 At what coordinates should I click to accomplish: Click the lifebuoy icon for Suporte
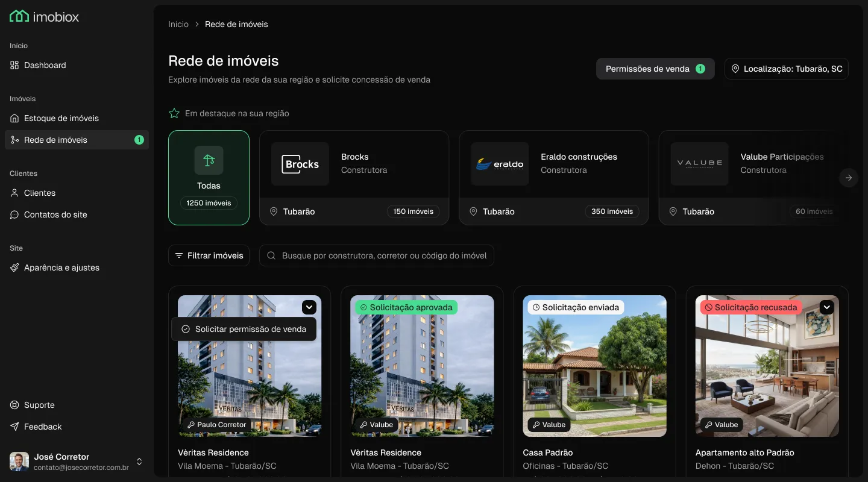14,405
